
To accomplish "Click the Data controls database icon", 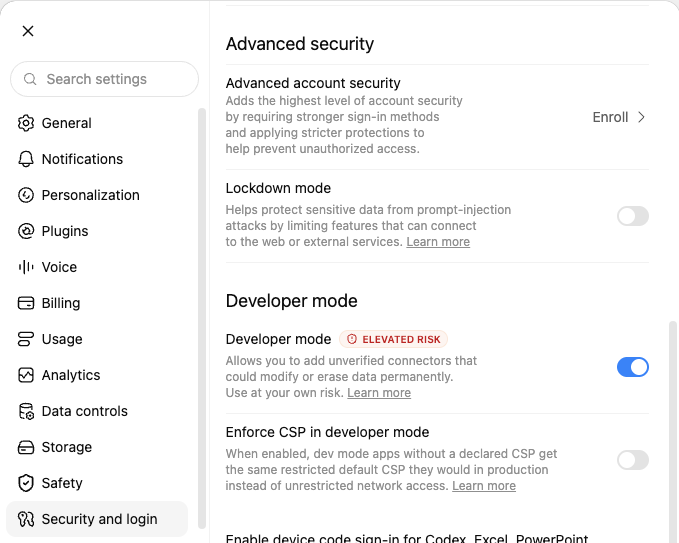I will pyautogui.click(x=26, y=411).
